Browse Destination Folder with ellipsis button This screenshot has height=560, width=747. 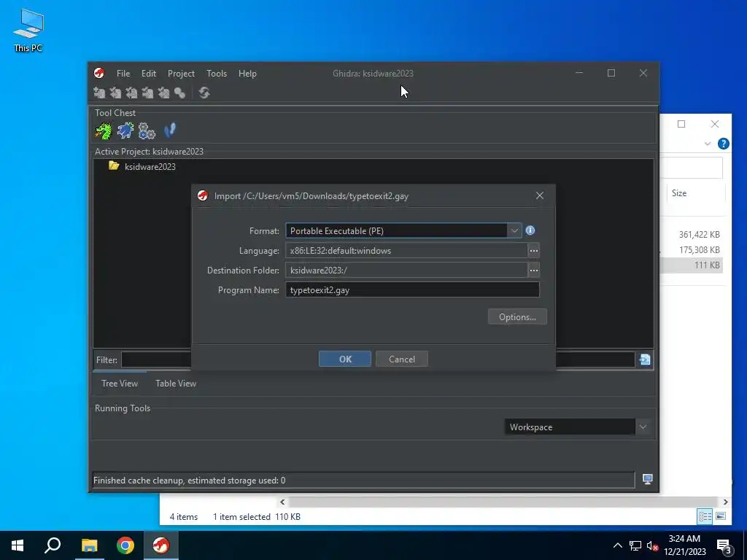(533, 270)
